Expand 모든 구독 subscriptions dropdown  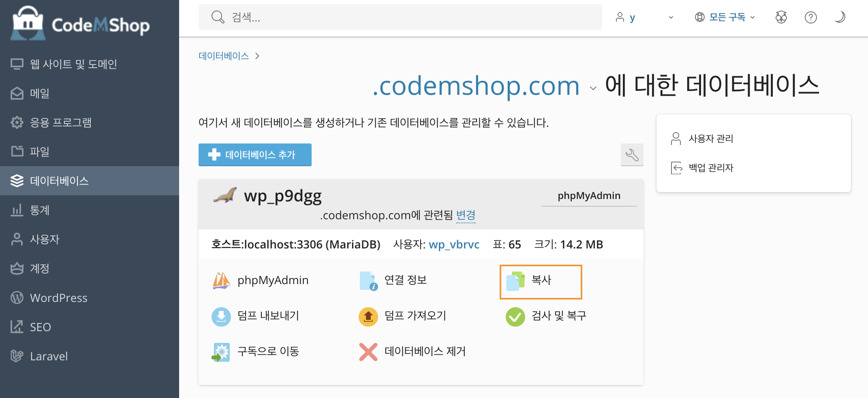tap(725, 17)
